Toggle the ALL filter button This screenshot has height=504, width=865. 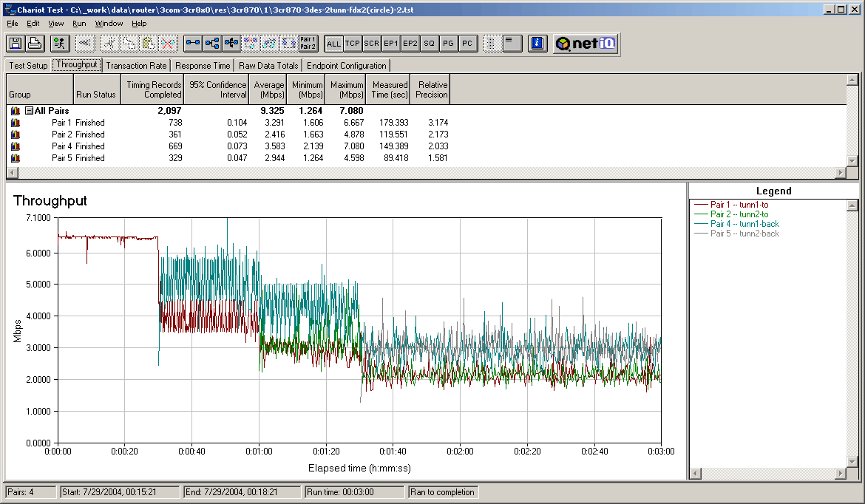[333, 44]
